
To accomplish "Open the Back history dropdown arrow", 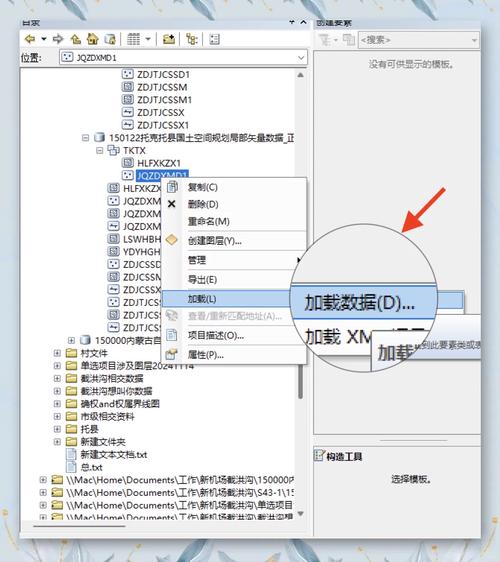I will [44, 39].
